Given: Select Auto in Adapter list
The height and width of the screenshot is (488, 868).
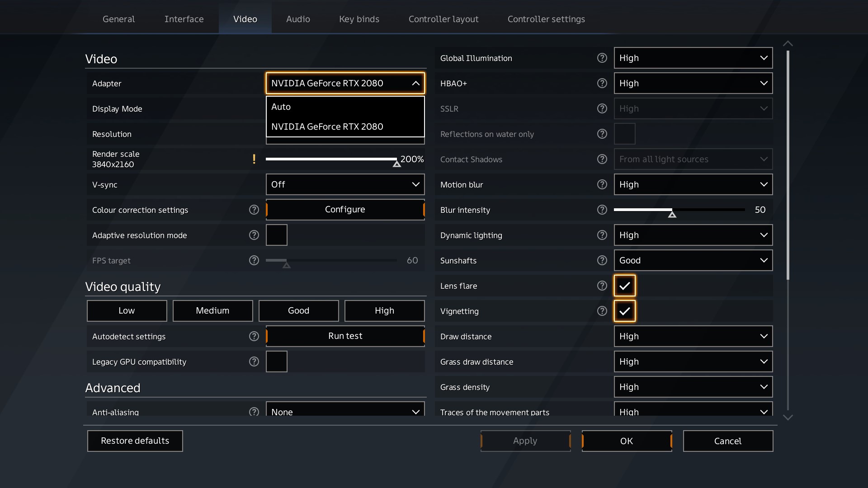Looking at the screenshot, I should (345, 107).
